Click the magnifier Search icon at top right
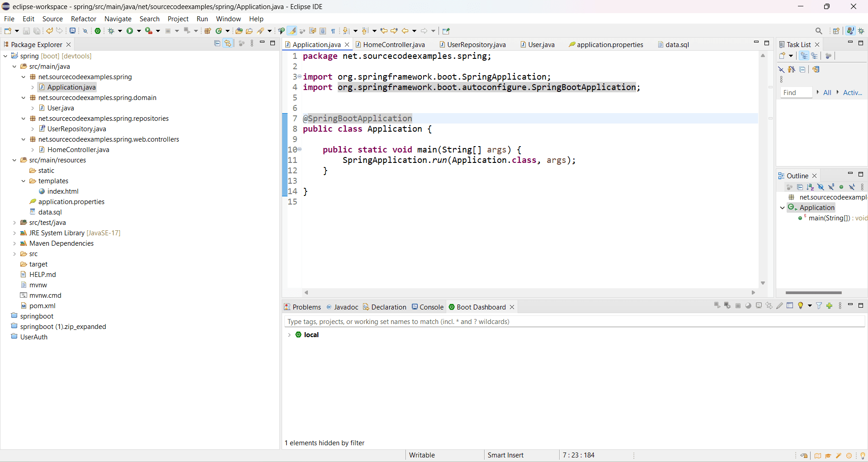This screenshot has width=868, height=462. coord(819,31)
